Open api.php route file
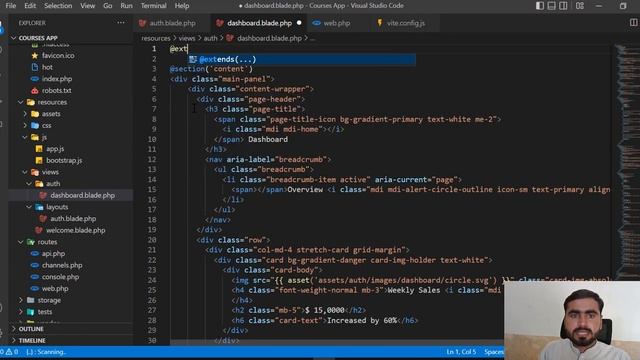 click(x=53, y=253)
